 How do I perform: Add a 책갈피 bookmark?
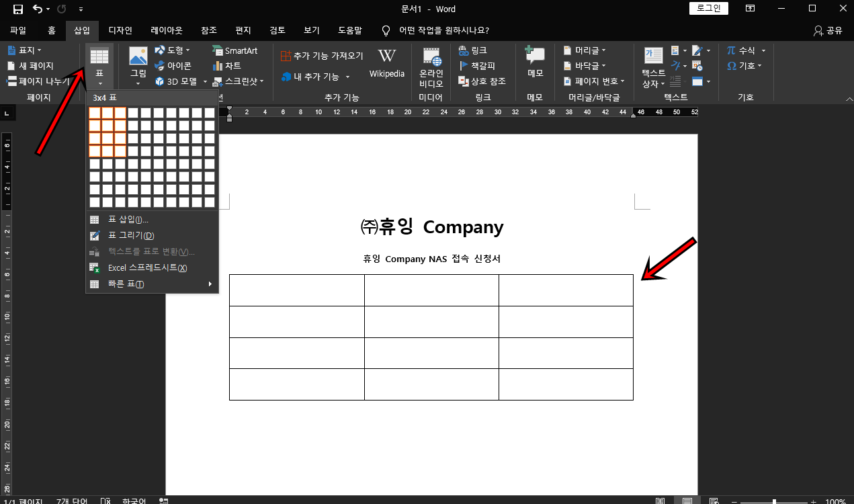point(477,66)
